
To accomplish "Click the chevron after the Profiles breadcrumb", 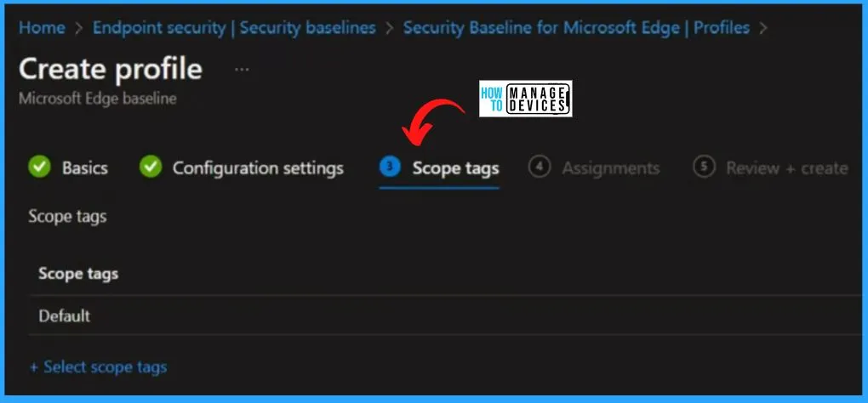I will (x=763, y=28).
